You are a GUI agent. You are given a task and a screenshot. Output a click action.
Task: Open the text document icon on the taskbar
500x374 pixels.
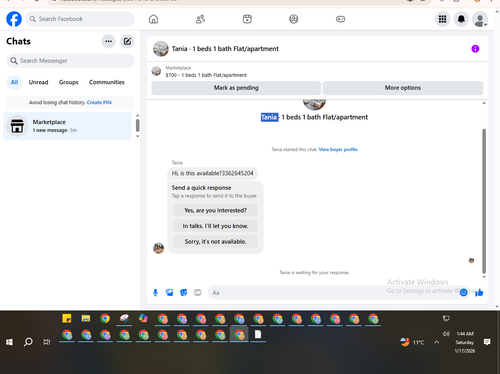pyautogui.click(x=258, y=334)
